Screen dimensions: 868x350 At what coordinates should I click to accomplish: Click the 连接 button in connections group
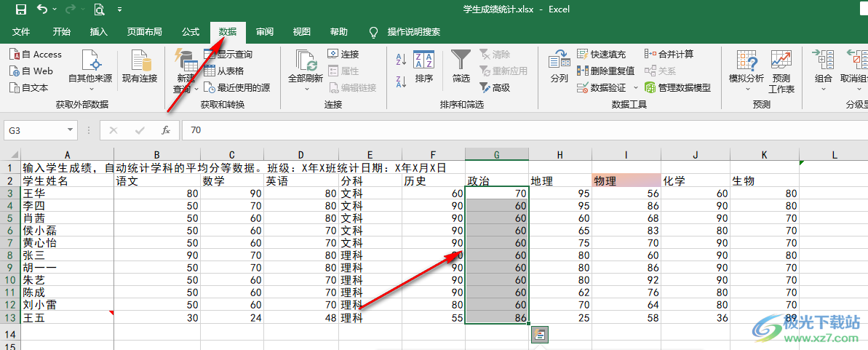pos(343,55)
